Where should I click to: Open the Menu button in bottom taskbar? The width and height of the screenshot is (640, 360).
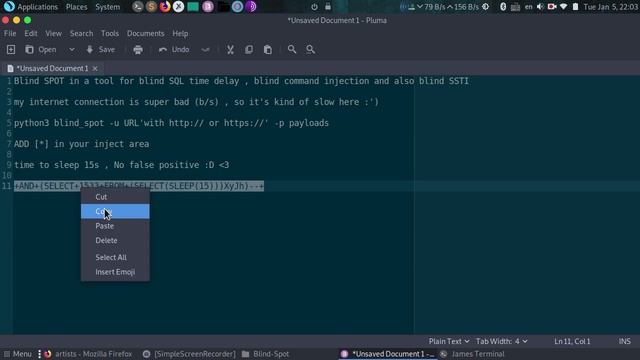18,354
